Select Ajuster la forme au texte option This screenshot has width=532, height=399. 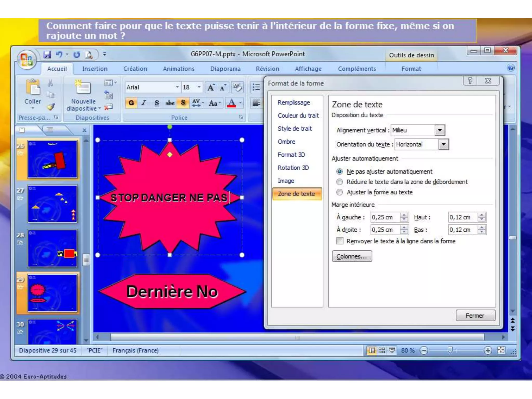[x=375, y=192]
